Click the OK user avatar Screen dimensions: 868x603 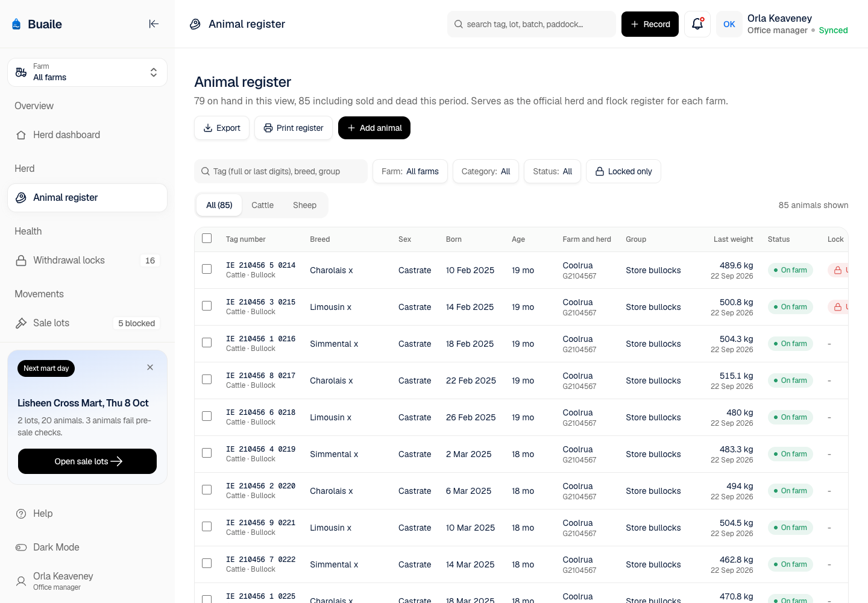click(729, 24)
